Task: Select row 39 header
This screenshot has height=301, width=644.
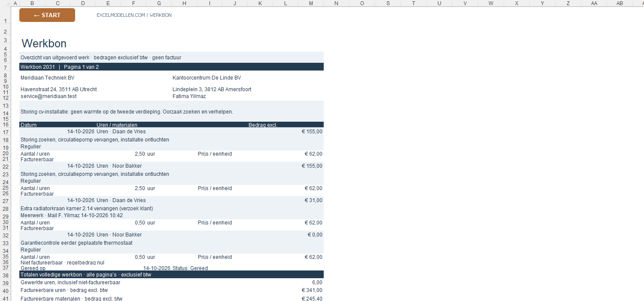Action: tap(6, 283)
